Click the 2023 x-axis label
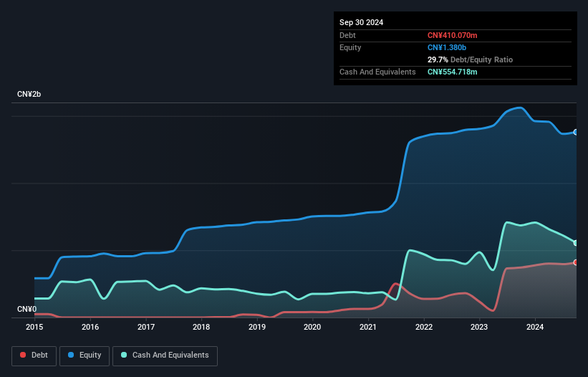The height and width of the screenshot is (377, 588). (479, 327)
